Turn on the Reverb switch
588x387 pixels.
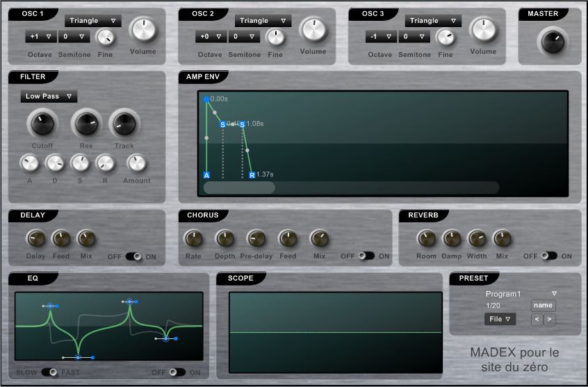[549, 256]
